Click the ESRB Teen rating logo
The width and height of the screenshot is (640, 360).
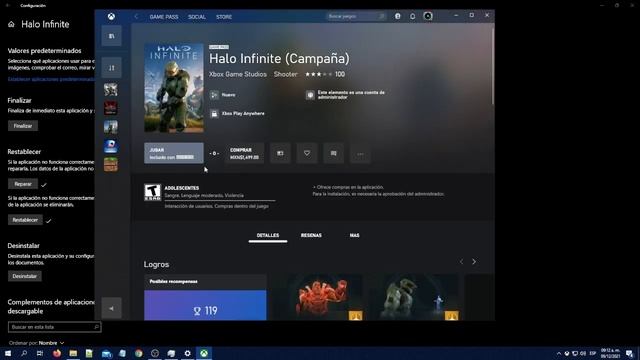click(152, 192)
